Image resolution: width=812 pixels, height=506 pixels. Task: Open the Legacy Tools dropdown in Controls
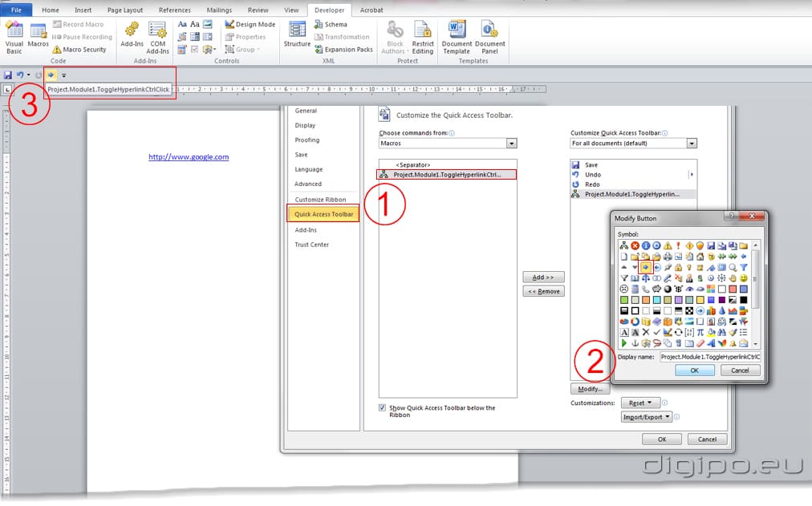tap(209, 50)
